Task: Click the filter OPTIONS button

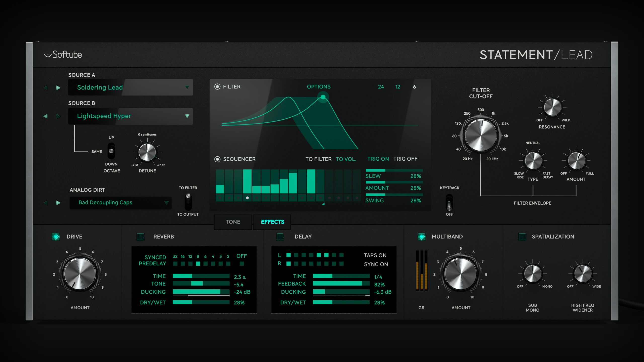Action: 318,87
